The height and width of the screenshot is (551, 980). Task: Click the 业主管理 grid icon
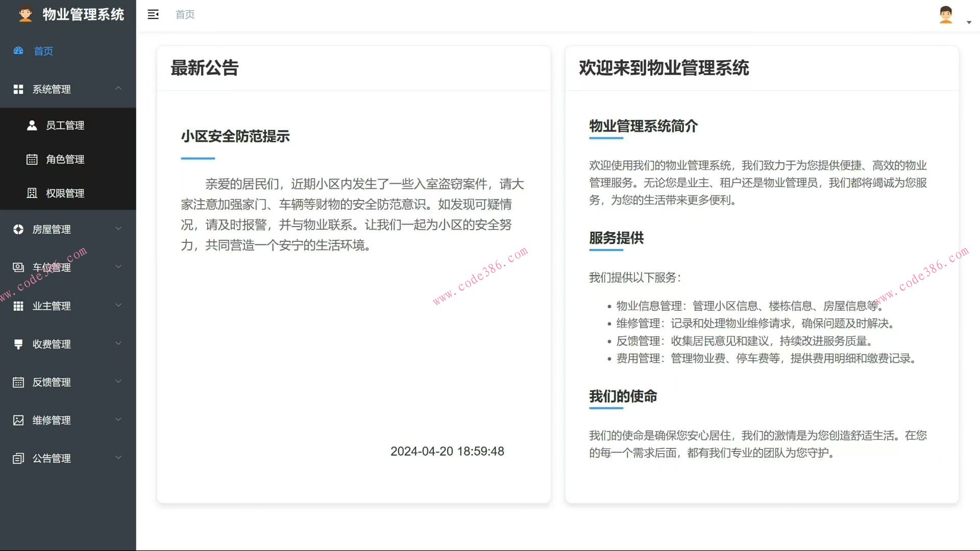pyautogui.click(x=18, y=306)
